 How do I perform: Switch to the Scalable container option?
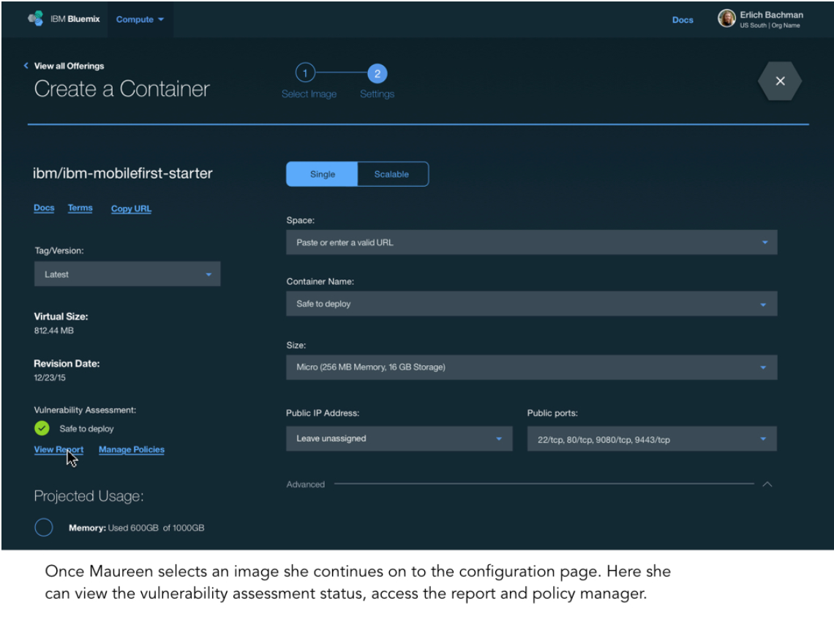point(392,174)
